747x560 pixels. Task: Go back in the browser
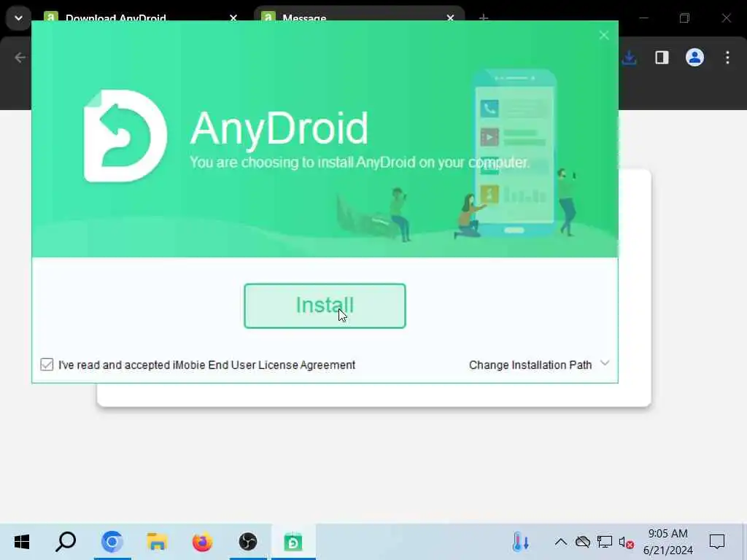click(x=20, y=58)
